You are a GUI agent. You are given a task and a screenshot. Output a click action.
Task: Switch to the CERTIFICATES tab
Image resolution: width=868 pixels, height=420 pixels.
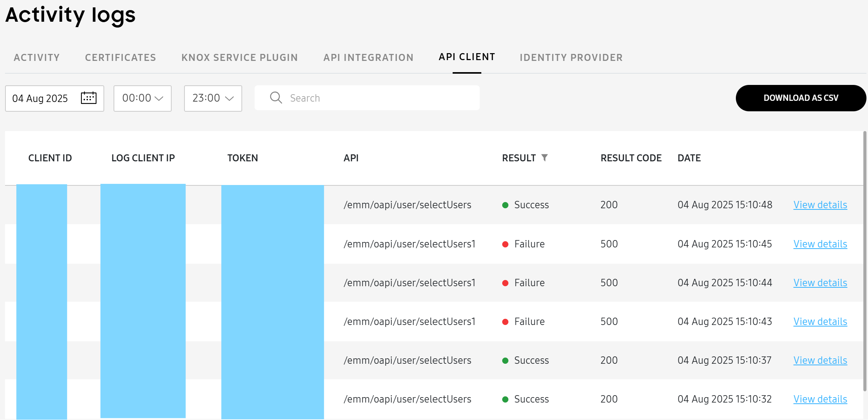point(120,57)
